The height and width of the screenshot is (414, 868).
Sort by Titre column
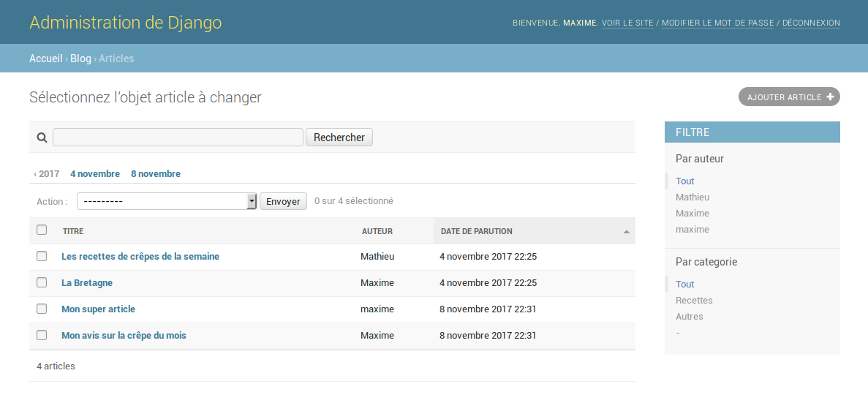click(x=73, y=231)
